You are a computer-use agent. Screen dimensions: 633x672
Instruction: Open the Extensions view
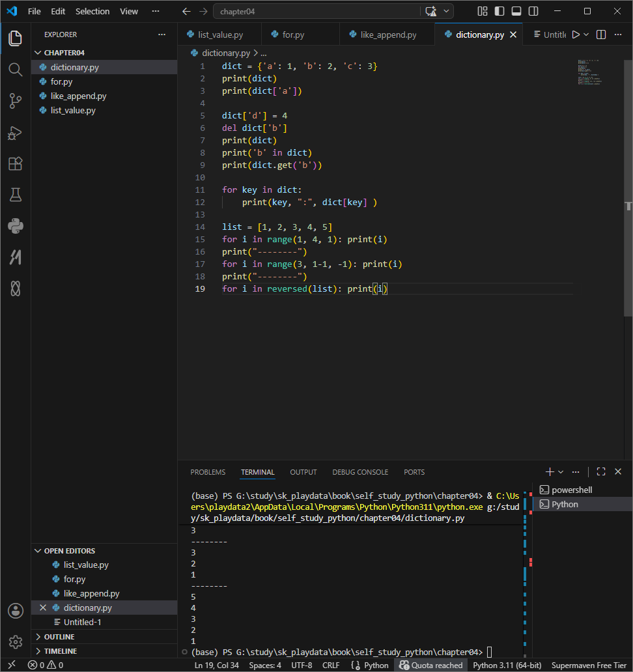tap(16, 163)
